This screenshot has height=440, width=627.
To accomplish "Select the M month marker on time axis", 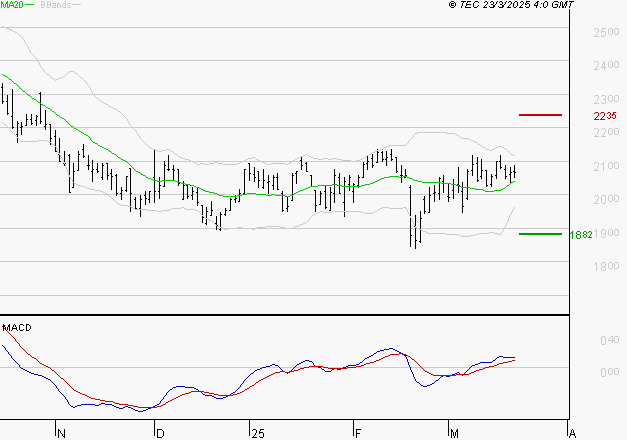I will (x=453, y=433).
